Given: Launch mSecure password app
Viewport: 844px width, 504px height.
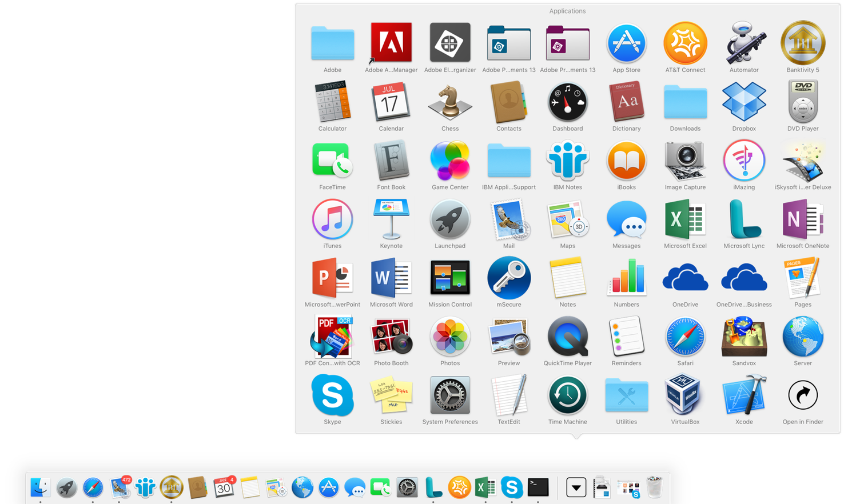Looking at the screenshot, I should click(509, 278).
